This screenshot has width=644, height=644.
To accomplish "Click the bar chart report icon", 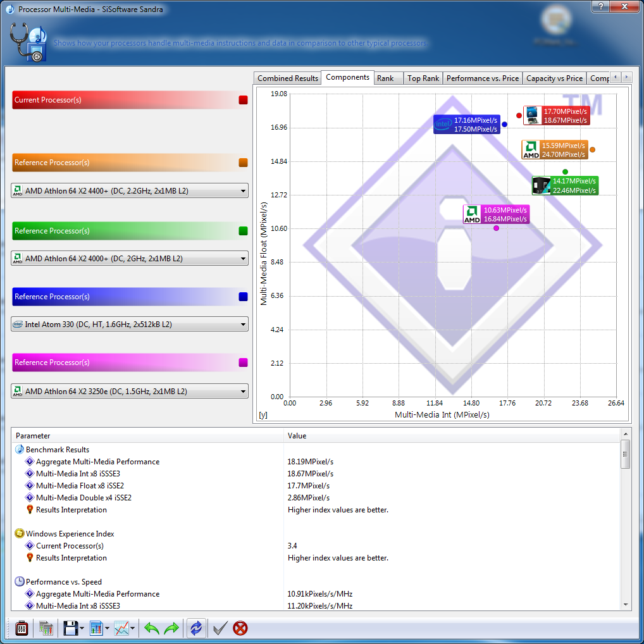I will 96,628.
